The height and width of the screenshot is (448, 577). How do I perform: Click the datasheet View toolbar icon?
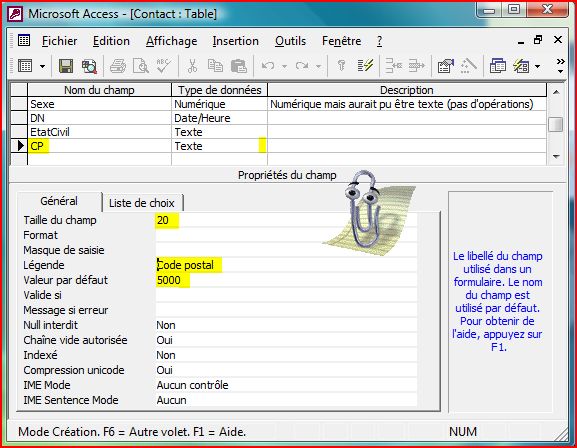[25, 66]
